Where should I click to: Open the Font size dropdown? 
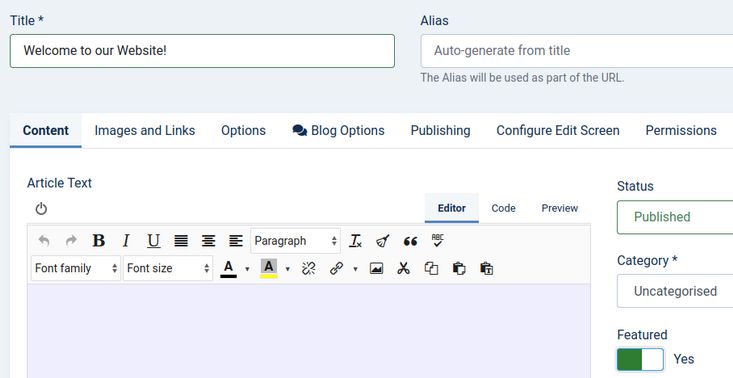point(168,268)
